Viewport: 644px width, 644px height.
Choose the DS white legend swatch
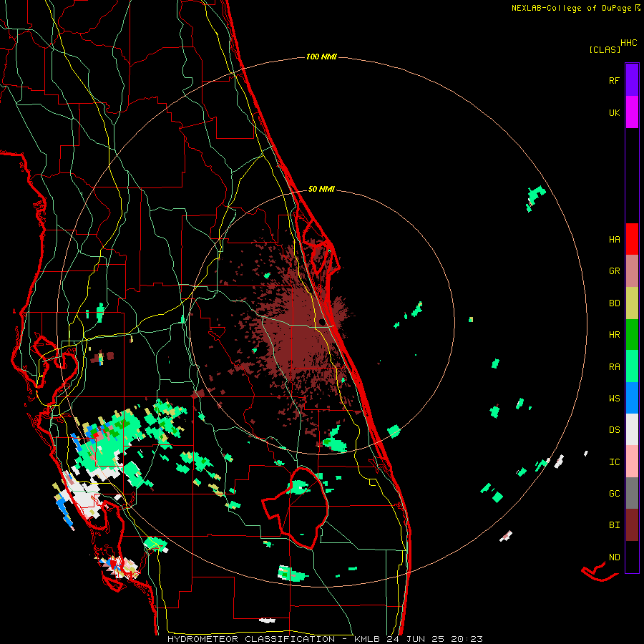(632, 429)
